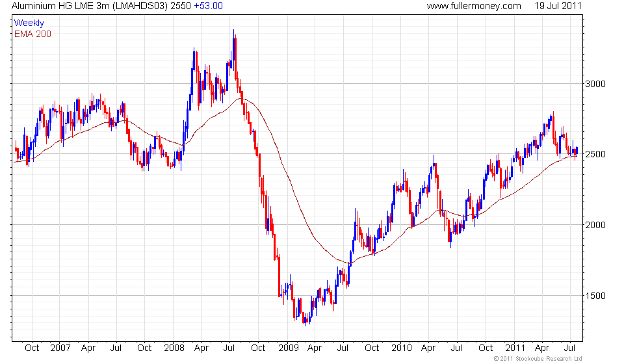Click the 2007 year label on time axis
The width and height of the screenshot is (637, 364).
[x=60, y=348]
